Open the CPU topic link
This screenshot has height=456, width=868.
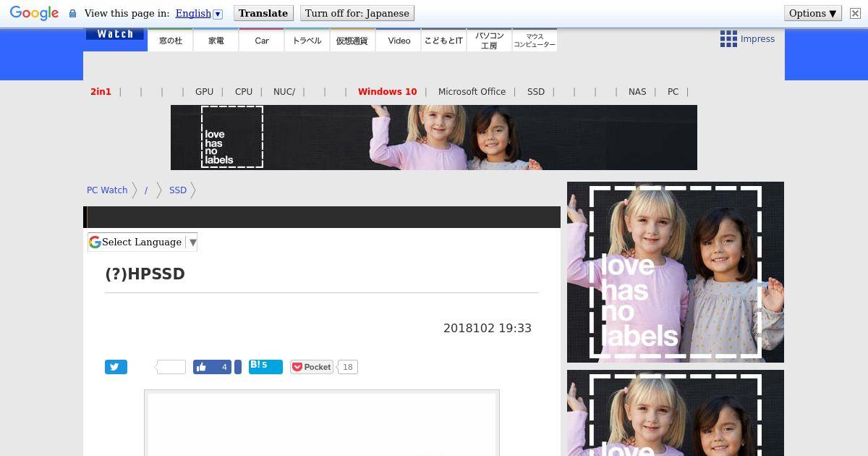[244, 92]
